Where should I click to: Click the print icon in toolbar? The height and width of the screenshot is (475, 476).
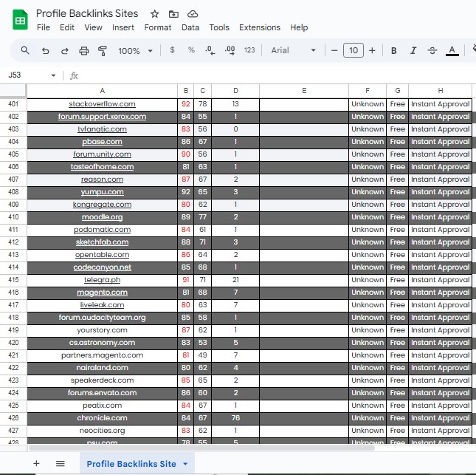pyautogui.click(x=84, y=50)
